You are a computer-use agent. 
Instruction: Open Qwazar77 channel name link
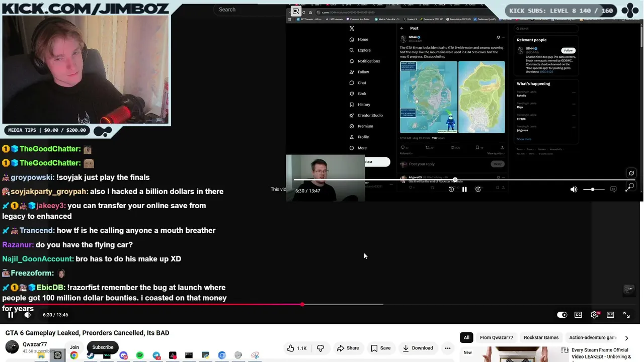pos(35,344)
